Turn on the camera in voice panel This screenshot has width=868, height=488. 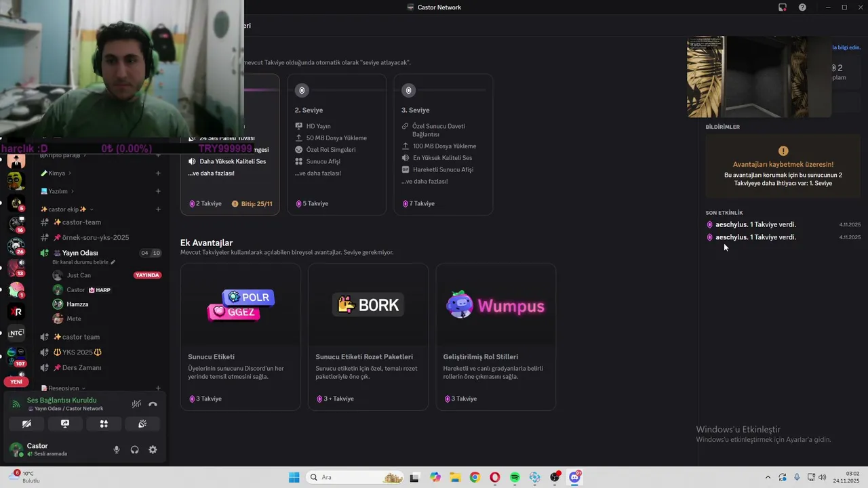coord(26,424)
